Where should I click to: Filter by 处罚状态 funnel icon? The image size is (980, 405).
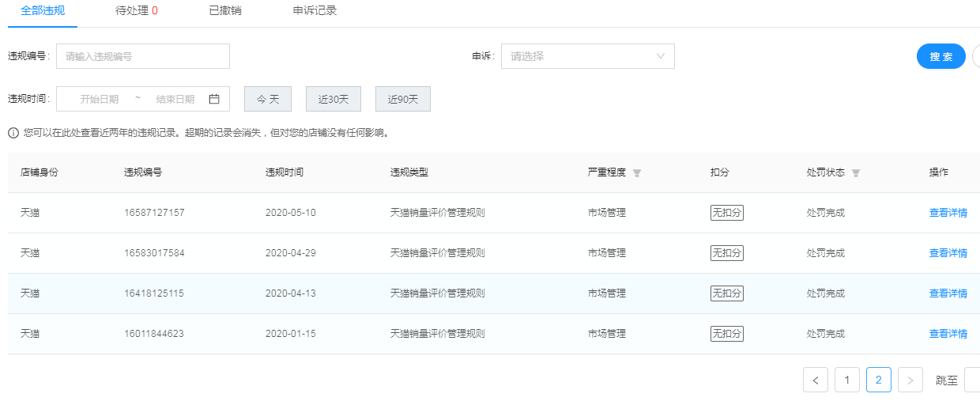tap(855, 172)
